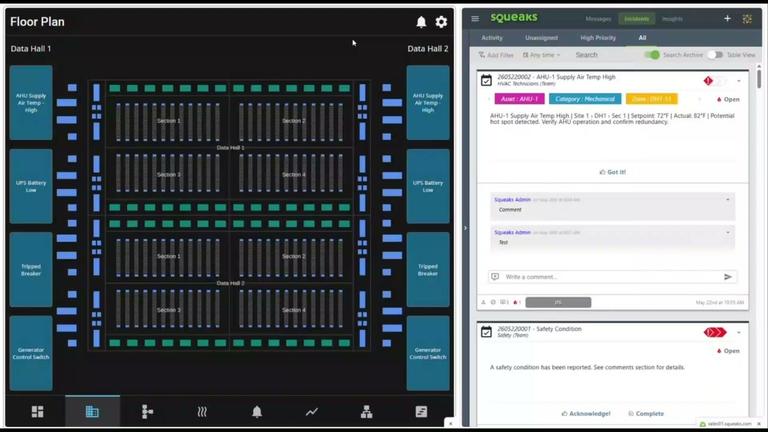This screenshot has height=432, width=768.
Task: Click the Search field in Squeaks incidents
Action: pyautogui.click(x=605, y=55)
